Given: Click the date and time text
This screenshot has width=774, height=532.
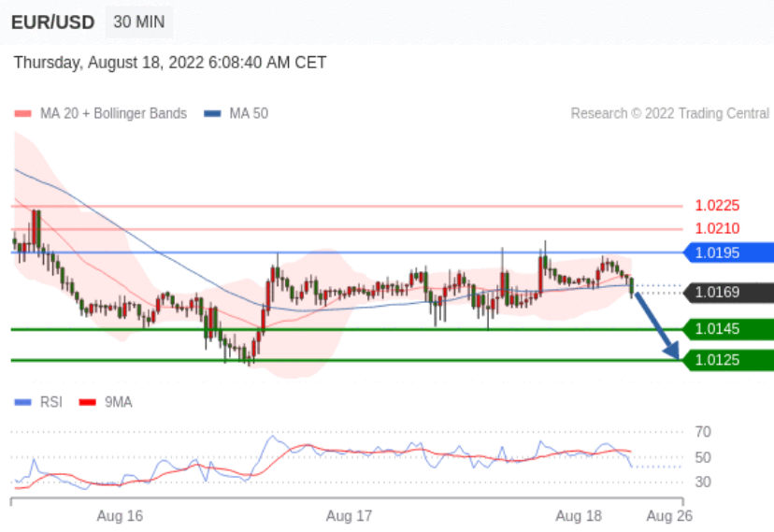Looking at the screenshot, I should [170, 63].
